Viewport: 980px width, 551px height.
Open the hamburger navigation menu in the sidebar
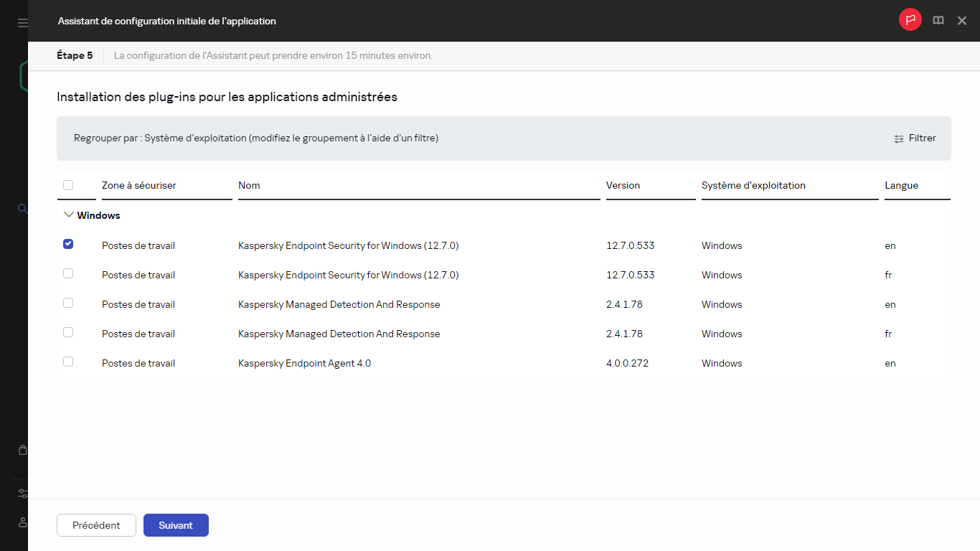(21, 22)
